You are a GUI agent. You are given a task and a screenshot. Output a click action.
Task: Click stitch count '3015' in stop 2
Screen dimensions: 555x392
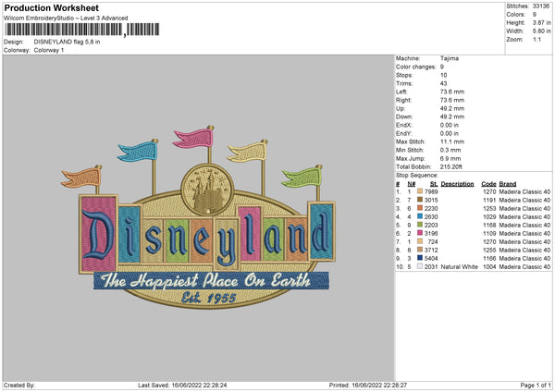(431, 201)
